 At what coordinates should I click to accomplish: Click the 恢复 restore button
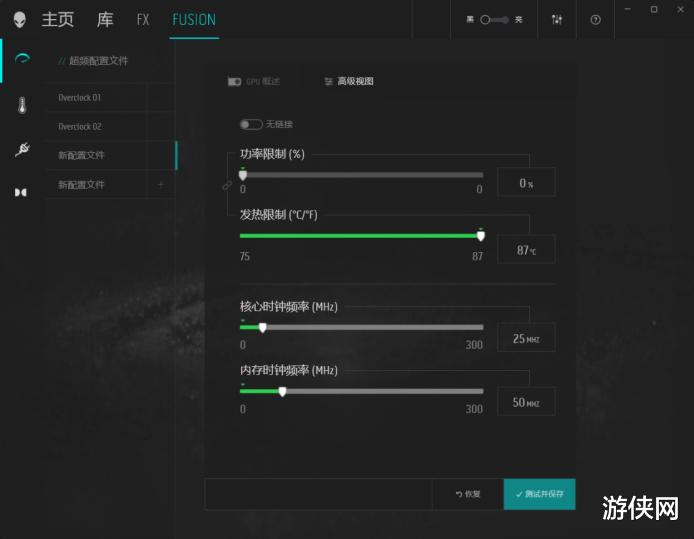pyautogui.click(x=468, y=494)
